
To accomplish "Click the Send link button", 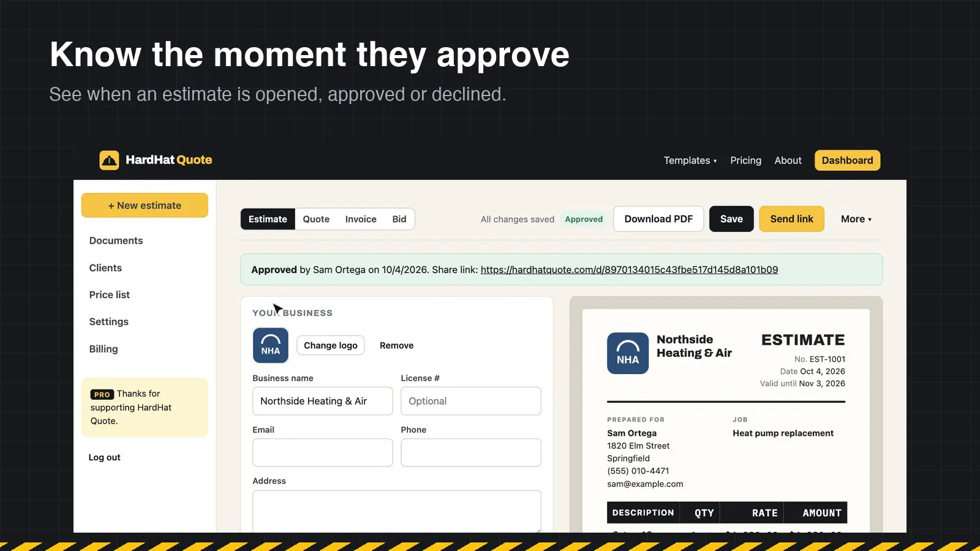I will tap(792, 219).
